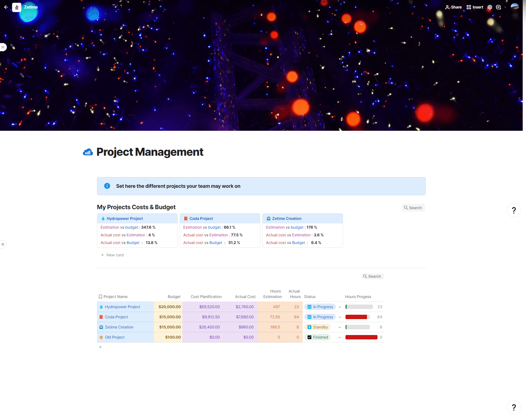The image size is (526, 420).
Task: Expand the chevron next to the comments icon
Action: coord(505,7)
